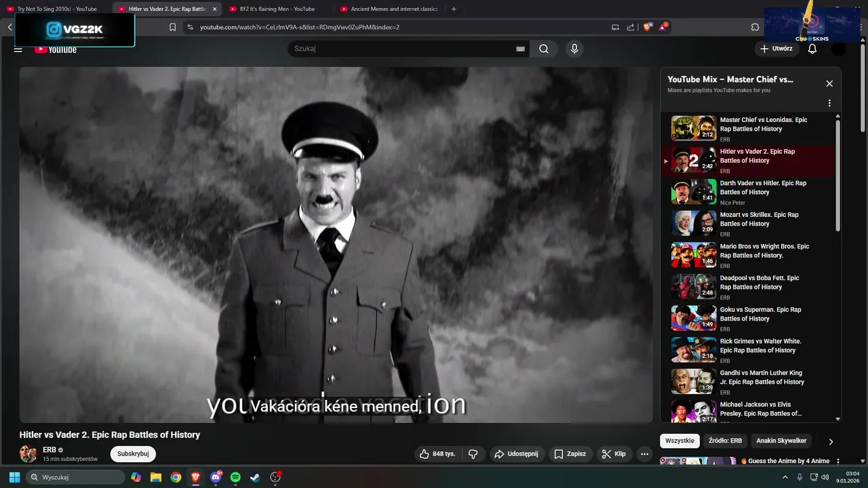Click the browser share icon in the address bar
This screenshot has height=488, width=868.
[631, 27]
